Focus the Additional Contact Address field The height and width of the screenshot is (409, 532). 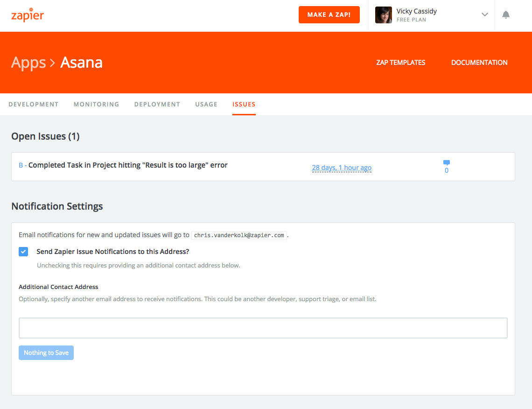263,328
